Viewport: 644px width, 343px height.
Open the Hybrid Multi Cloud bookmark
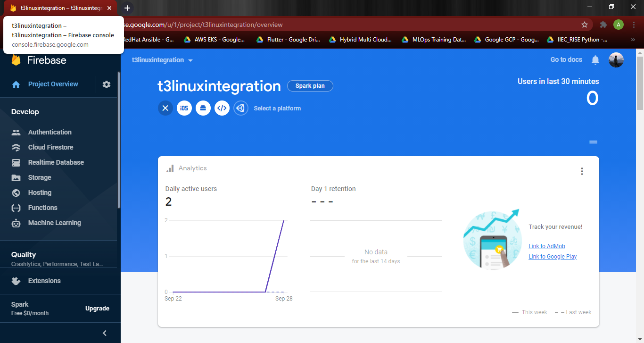(361, 40)
